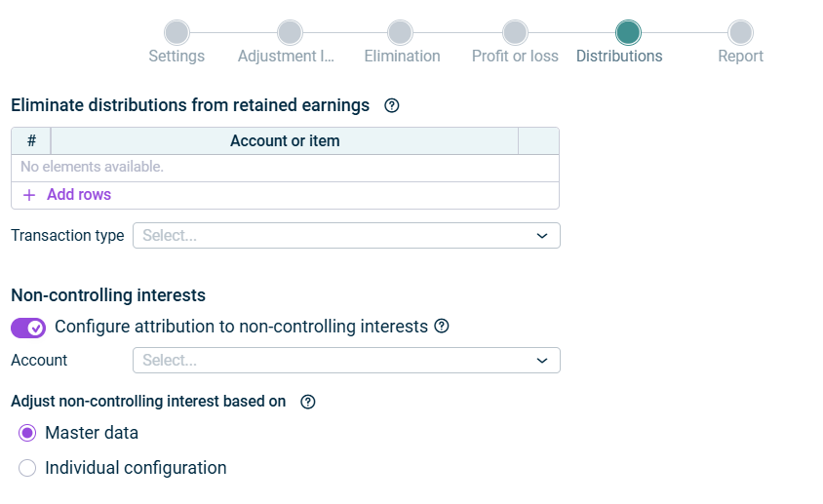Click the Distributions step label
The height and width of the screenshot is (504, 823).
click(x=619, y=57)
